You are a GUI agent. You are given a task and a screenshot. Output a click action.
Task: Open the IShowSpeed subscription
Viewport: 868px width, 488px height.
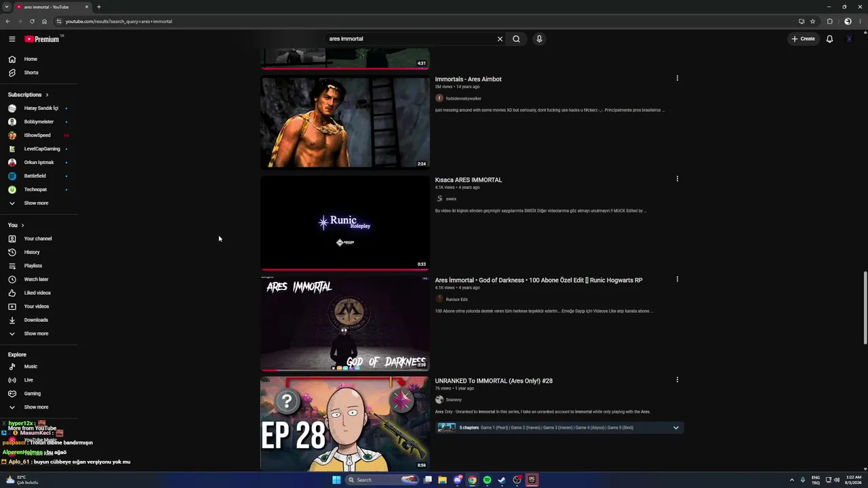pyautogui.click(x=39, y=135)
